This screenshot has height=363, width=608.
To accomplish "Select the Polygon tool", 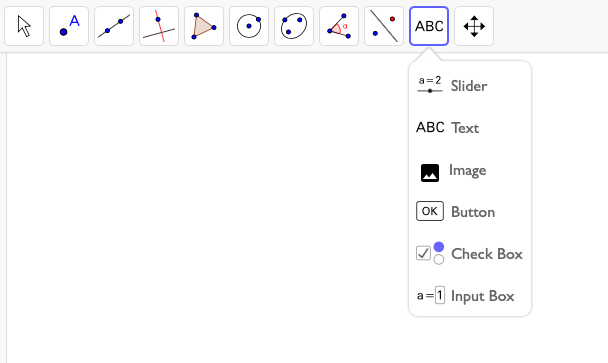I will (x=204, y=26).
